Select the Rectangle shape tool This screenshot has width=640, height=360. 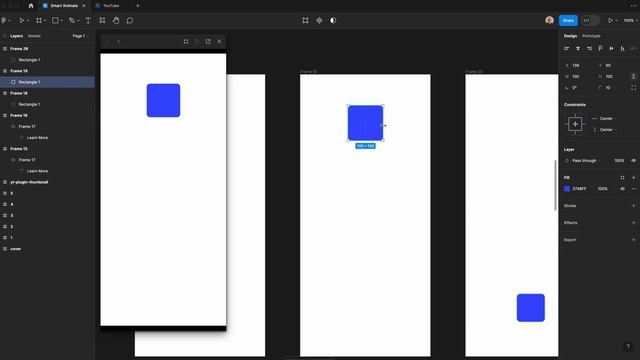[x=55, y=20]
